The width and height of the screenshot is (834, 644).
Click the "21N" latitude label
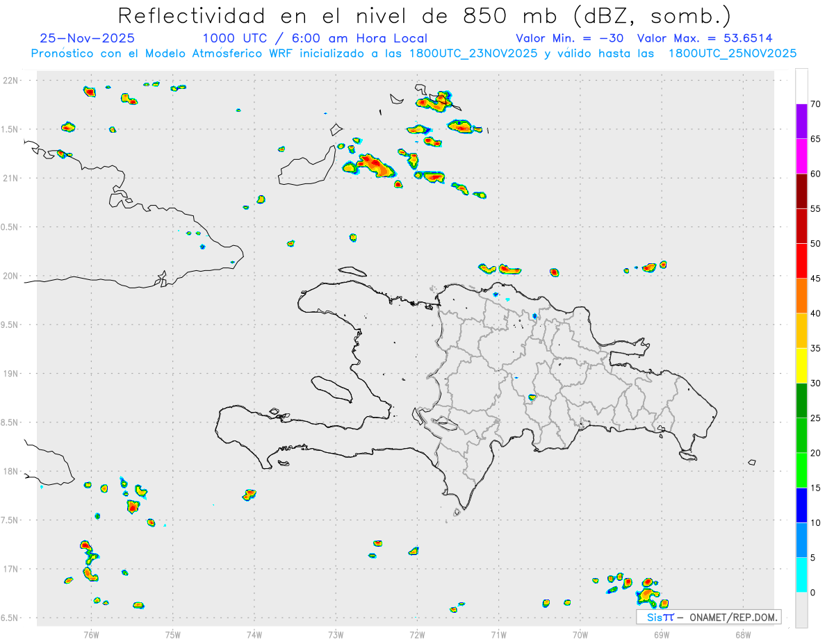click(x=11, y=178)
